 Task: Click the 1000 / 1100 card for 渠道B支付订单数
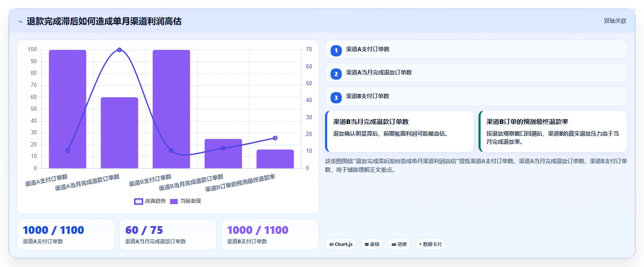click(270, 234)
